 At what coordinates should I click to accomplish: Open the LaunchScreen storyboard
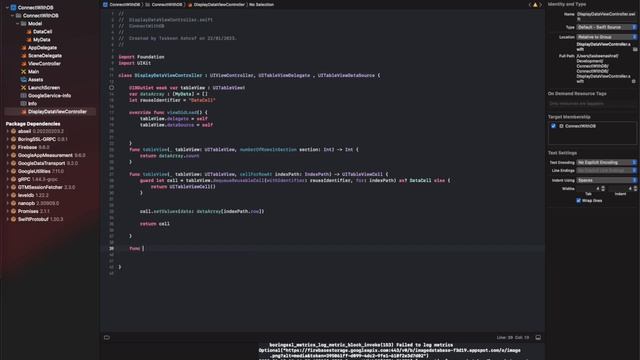tap(44, 87)
